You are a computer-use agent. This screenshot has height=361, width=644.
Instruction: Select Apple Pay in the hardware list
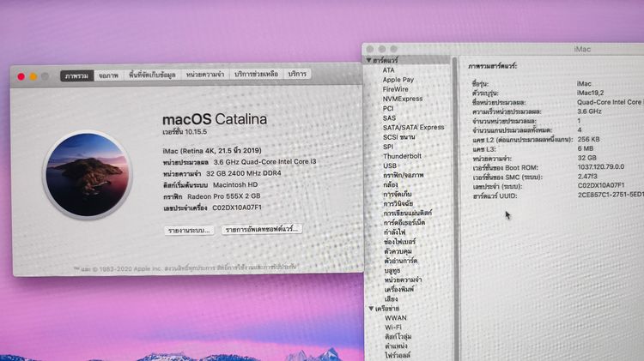tap(398, 80)
